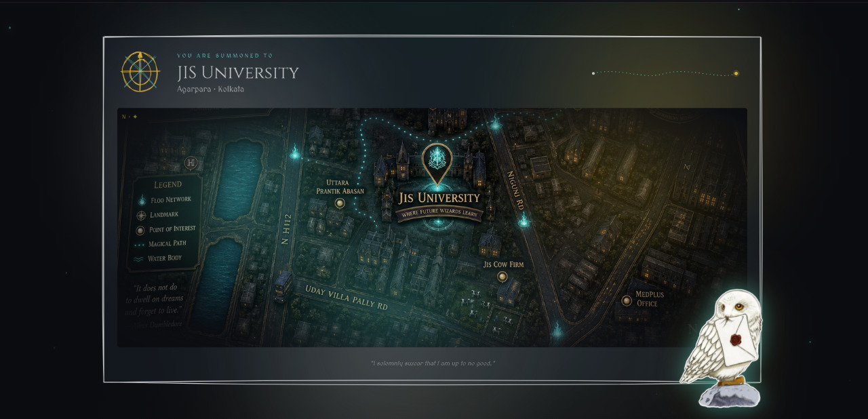Select the MedPlus Office point marker
This screenshot has width=868, height=419.
tap(627, 300)
